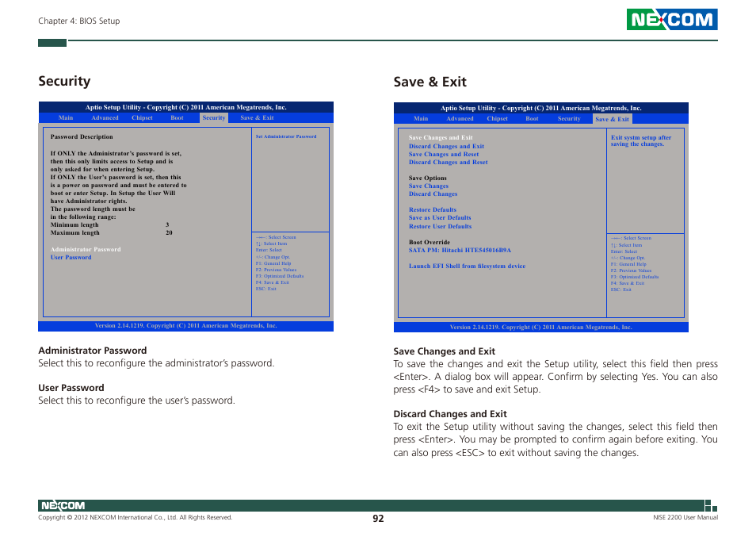
Task: Click the Security section heading on the page
Action: tap(64, 81)
